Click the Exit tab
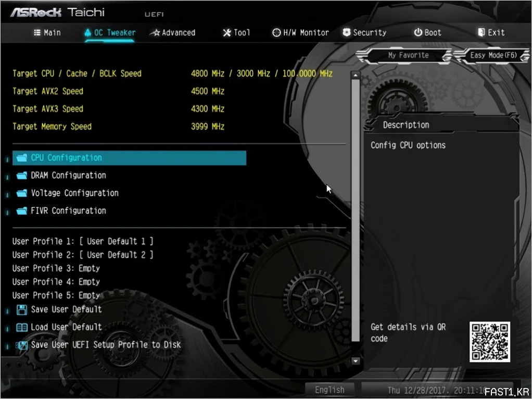 pos(491,32)
